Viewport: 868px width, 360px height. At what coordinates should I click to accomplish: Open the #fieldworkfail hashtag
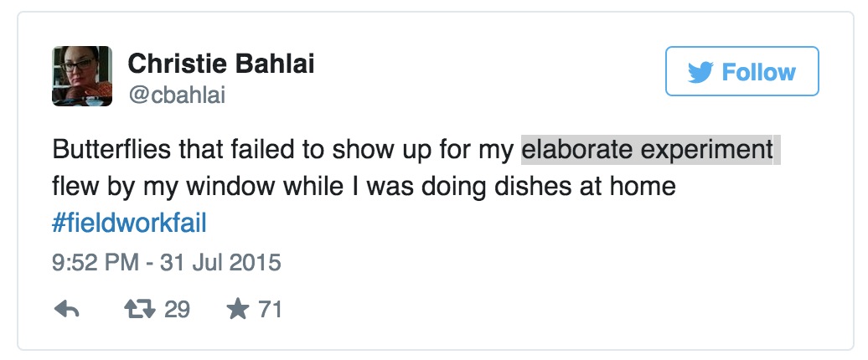click(129, 224)
